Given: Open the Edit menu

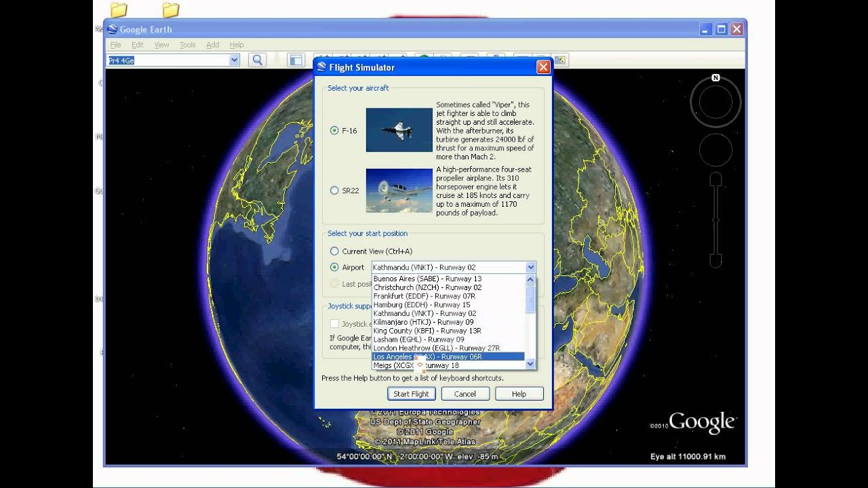Looking at the screenshot, I should [x=138, y=45].
